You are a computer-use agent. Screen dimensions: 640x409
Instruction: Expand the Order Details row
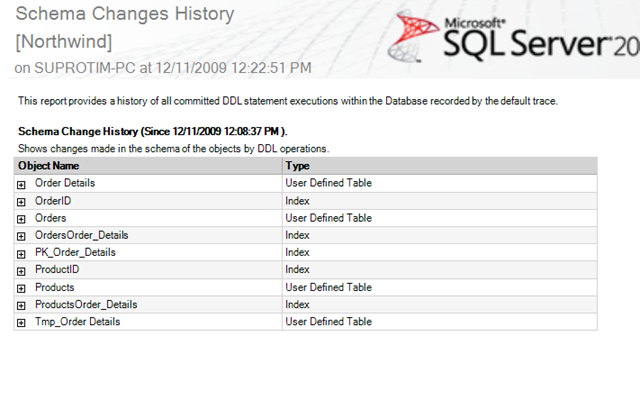[21, 185]
